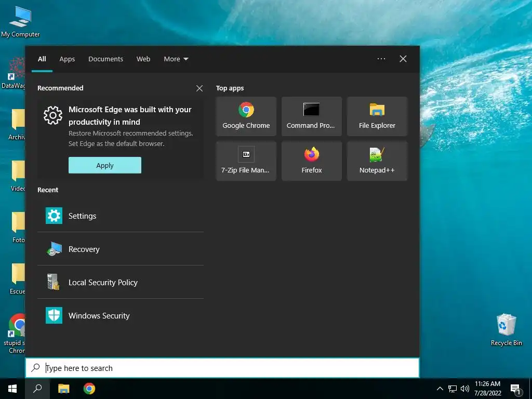Select the Recycle Bin desktop icon
532x399 pixels.
[x=506, y=330]
